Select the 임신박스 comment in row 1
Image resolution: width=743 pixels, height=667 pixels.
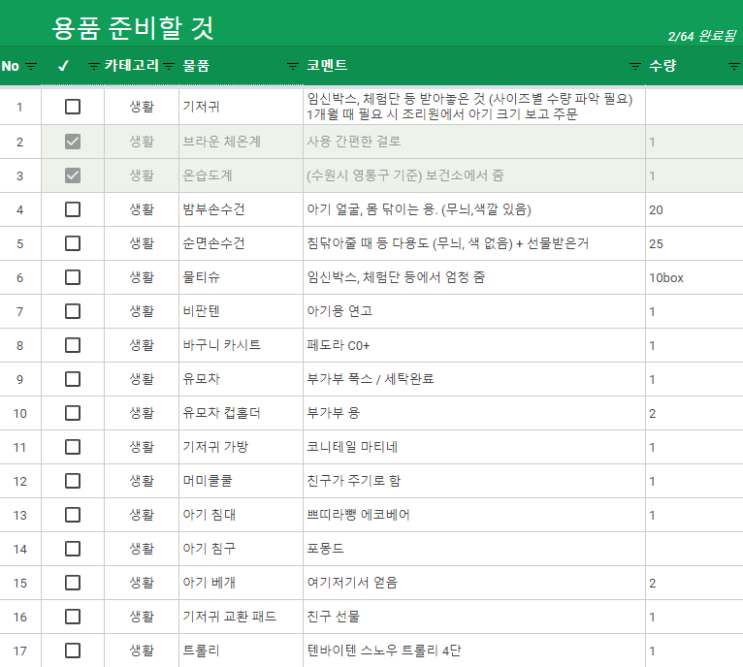(470, 107)
